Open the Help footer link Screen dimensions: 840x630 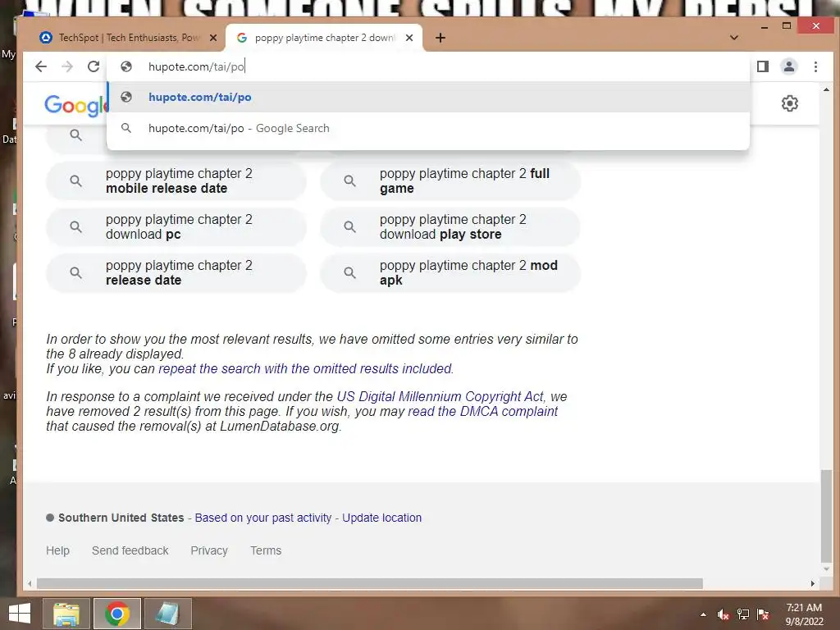tap(58, 550)
